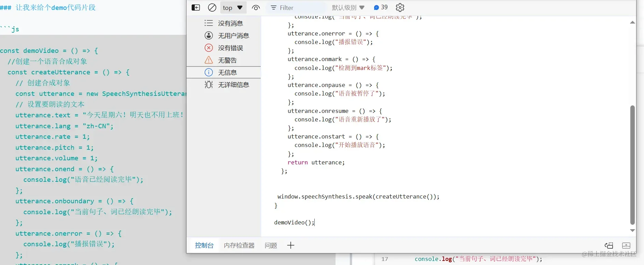Click console.log("语音被暂停了") in the console
Image resolution: width=644 pixels, height=265 pixels.
coord(340,93)
